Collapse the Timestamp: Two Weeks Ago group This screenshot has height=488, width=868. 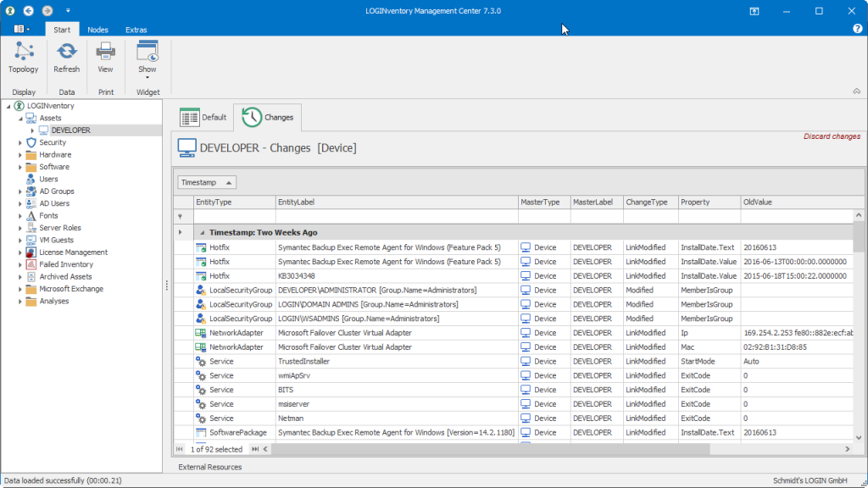[203, 232]
